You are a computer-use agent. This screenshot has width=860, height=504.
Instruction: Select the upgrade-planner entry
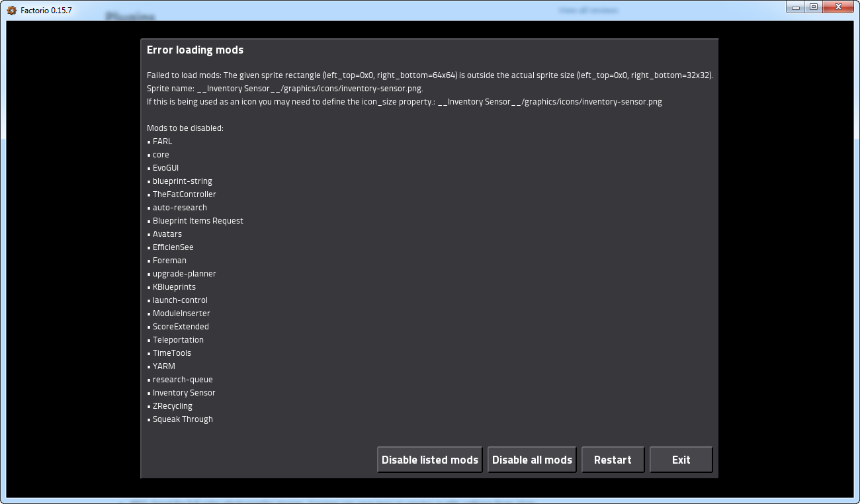[x=185, y=274]
